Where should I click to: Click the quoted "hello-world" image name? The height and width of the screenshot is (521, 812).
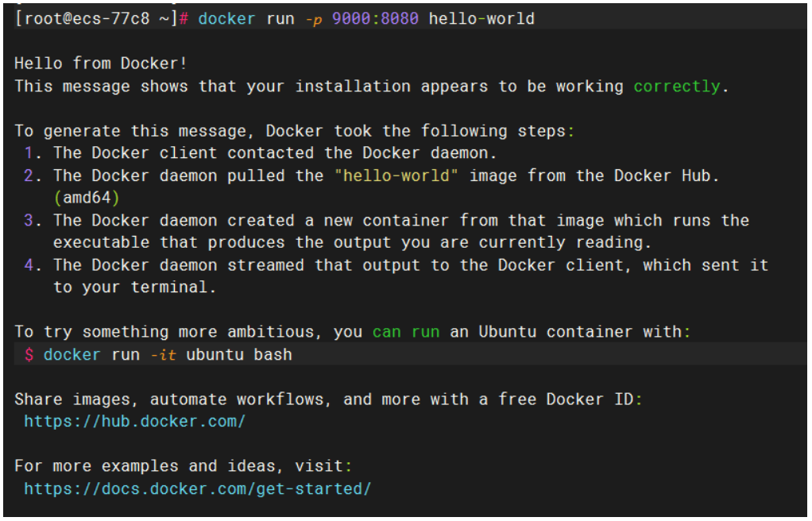(396, 176)
